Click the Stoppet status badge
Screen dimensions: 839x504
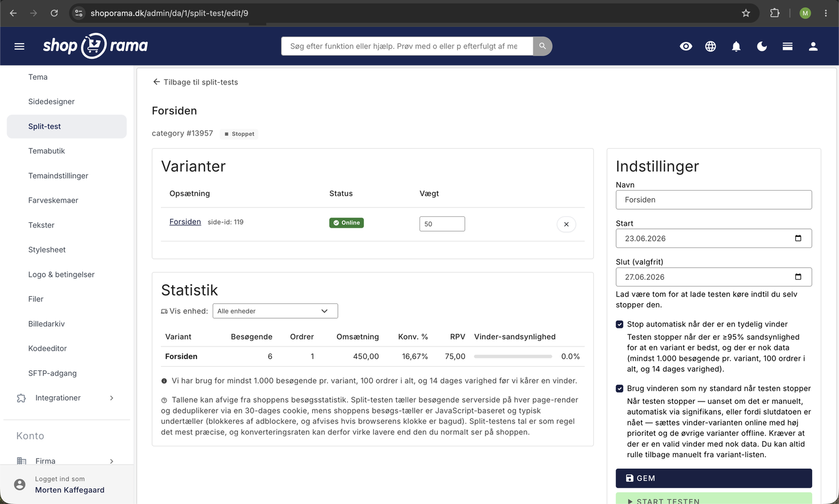[x=239, y=134]
